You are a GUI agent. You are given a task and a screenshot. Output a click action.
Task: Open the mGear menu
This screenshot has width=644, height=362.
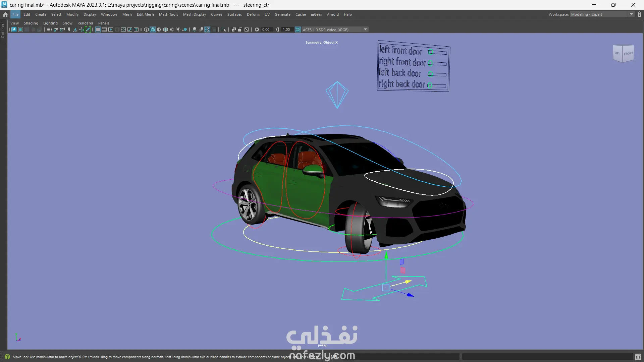(316, 14)
